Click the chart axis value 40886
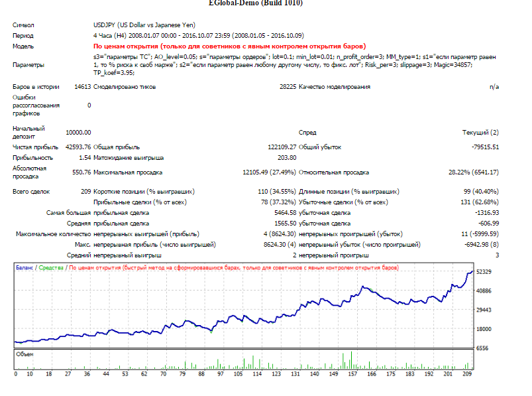The width and height of the screenshot is (532, 396). (x=484, y=291)
